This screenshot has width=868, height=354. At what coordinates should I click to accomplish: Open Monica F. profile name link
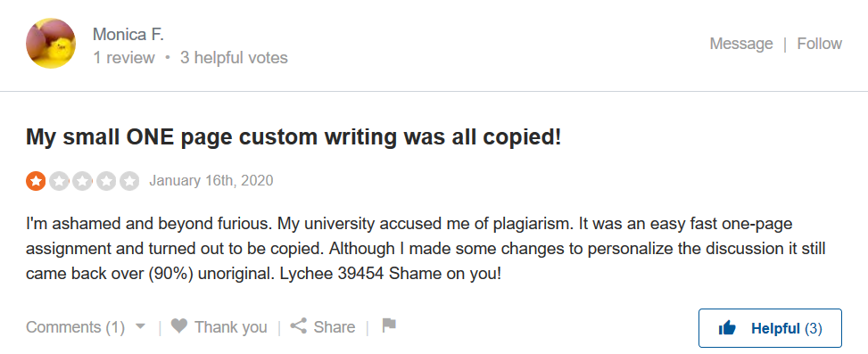point(128,34)
